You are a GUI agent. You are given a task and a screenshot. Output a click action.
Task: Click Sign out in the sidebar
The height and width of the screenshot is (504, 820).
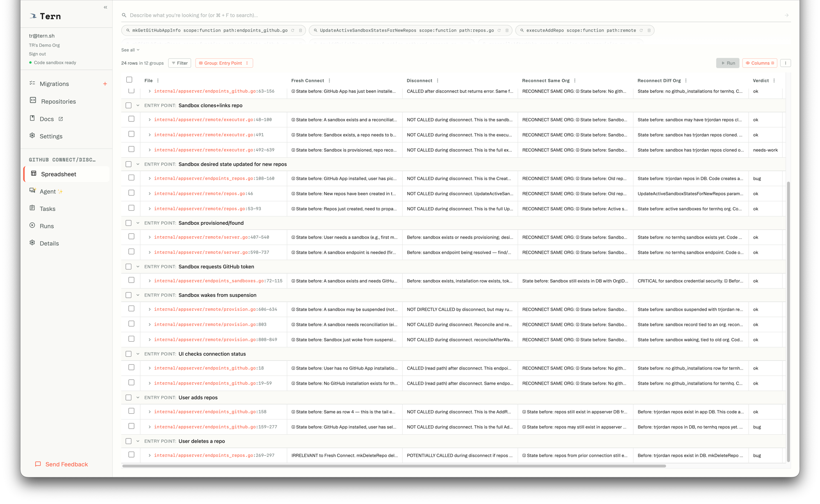37,53
